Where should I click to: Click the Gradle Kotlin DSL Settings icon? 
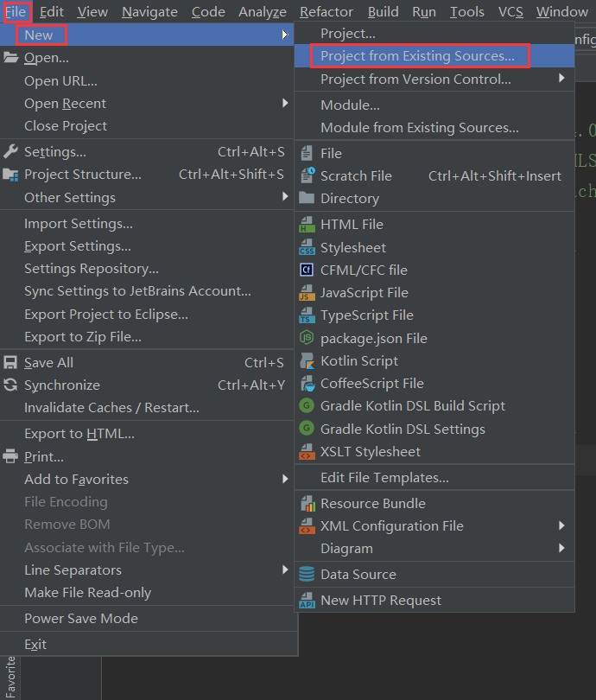point(307,429)
